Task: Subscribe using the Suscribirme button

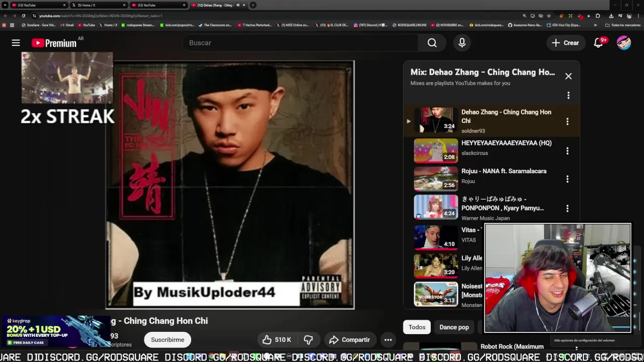Action: [x=168, y=340]
